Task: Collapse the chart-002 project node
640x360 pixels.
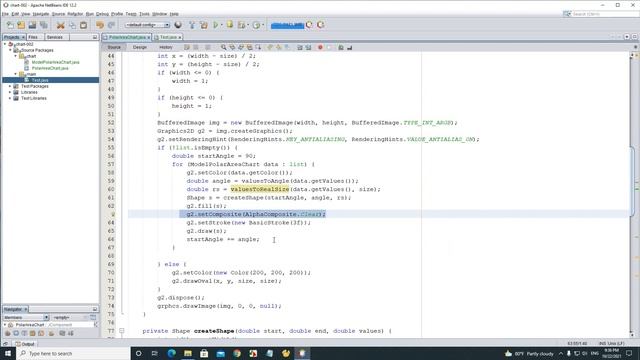Action: [5, 44]
